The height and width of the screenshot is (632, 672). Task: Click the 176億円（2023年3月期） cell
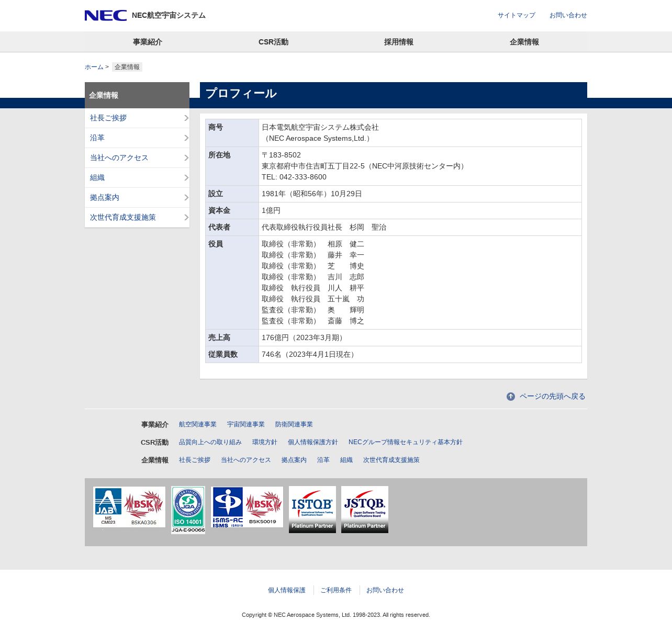[420, 338]
